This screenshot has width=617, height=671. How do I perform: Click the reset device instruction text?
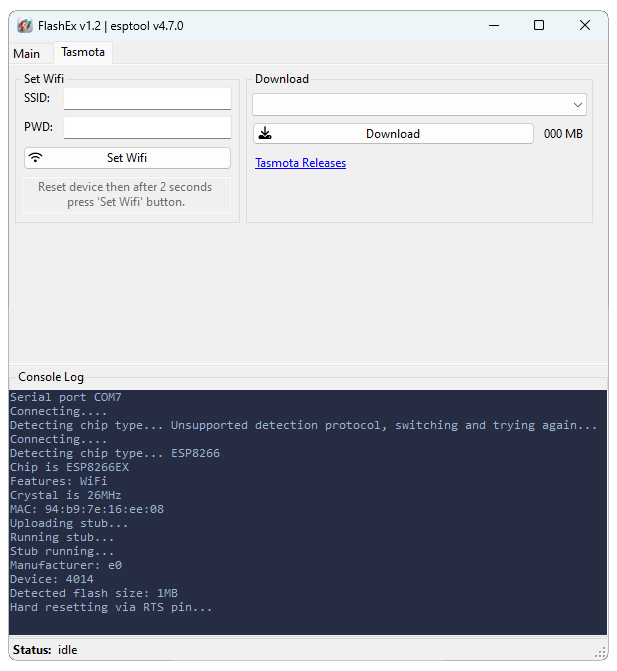tap(125, 194)
